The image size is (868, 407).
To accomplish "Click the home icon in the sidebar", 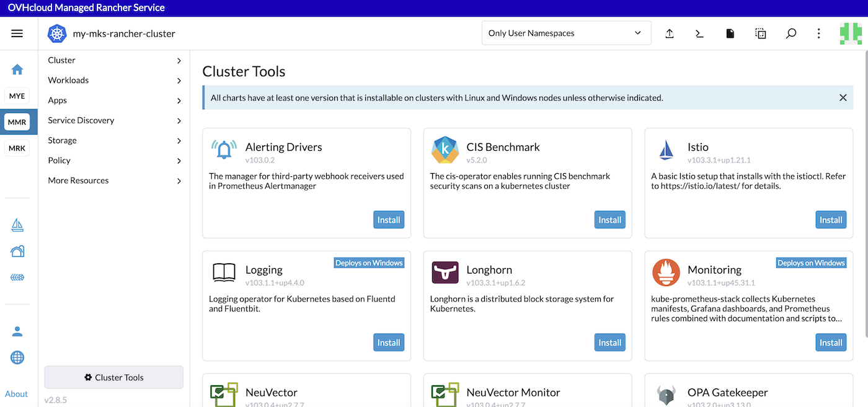I will click(x=17, y=69).
